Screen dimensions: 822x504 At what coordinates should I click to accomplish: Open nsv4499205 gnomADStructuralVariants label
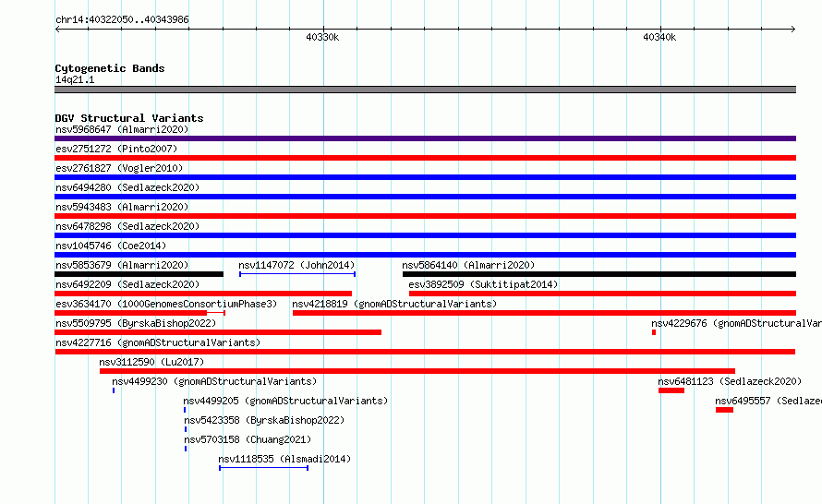click(285, 401)
